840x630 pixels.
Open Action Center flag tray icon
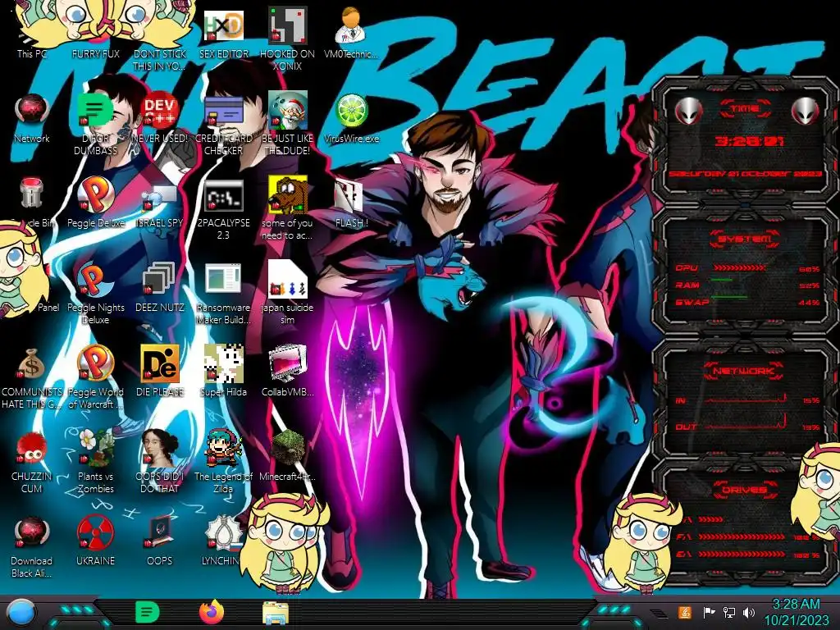click(709, 612)
